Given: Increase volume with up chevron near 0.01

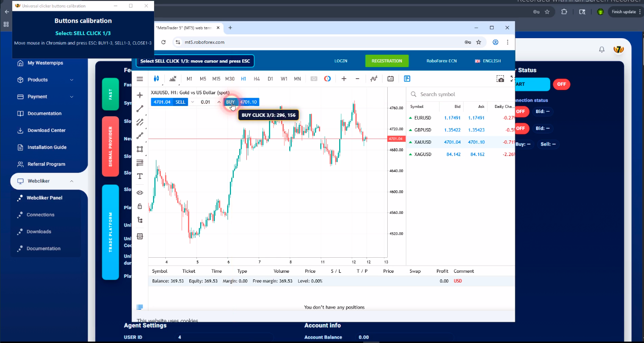Looking at the screenshot, I should pyautogui.click(x=219, y=102).
